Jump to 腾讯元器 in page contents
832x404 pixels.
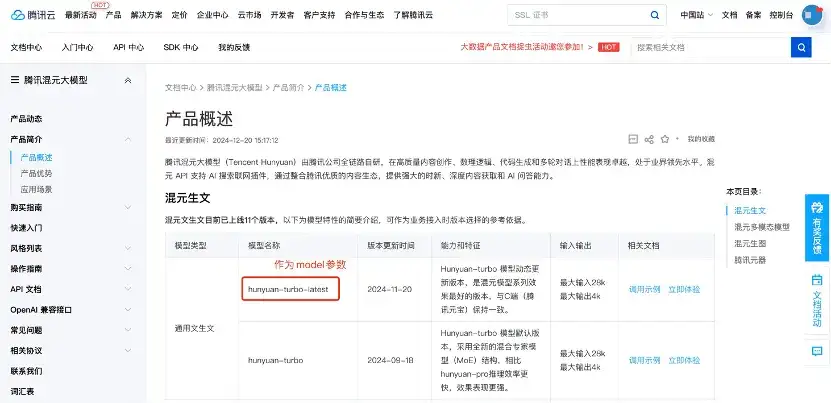(750, 260)
